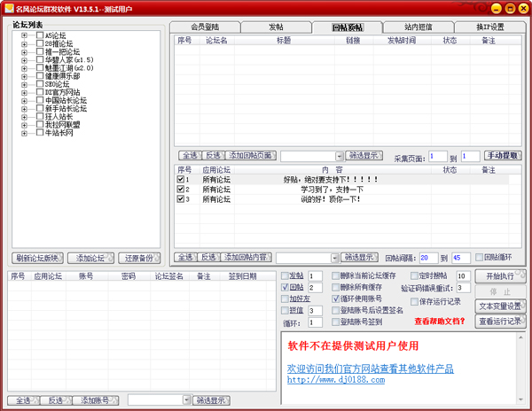Open the www.dj0188.com website link
532x411 pixels.
coord(336,380)
